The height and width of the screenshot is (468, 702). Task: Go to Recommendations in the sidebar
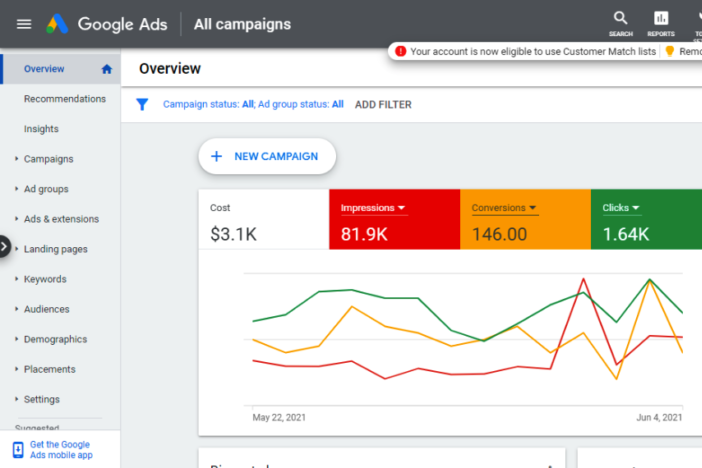pos(64,99)
